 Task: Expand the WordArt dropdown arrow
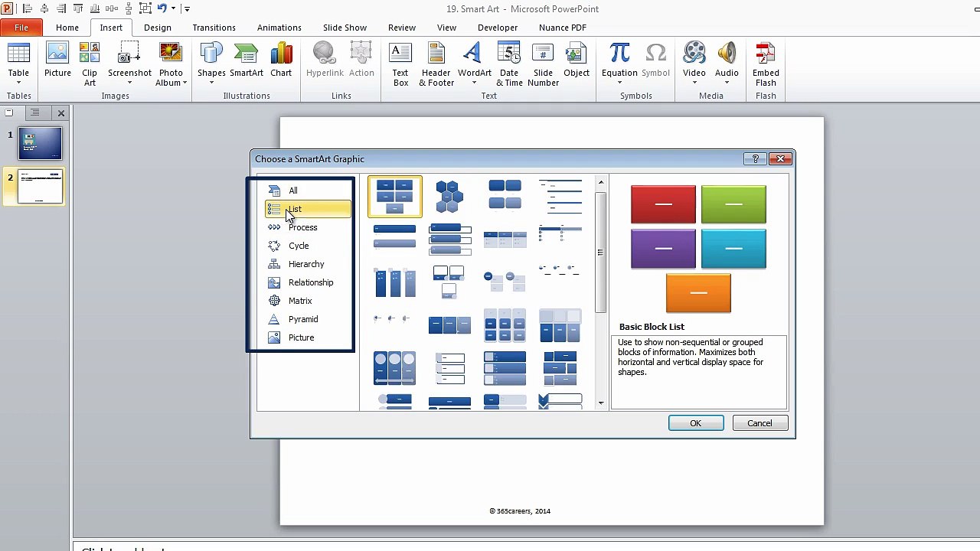pos(474,83)
